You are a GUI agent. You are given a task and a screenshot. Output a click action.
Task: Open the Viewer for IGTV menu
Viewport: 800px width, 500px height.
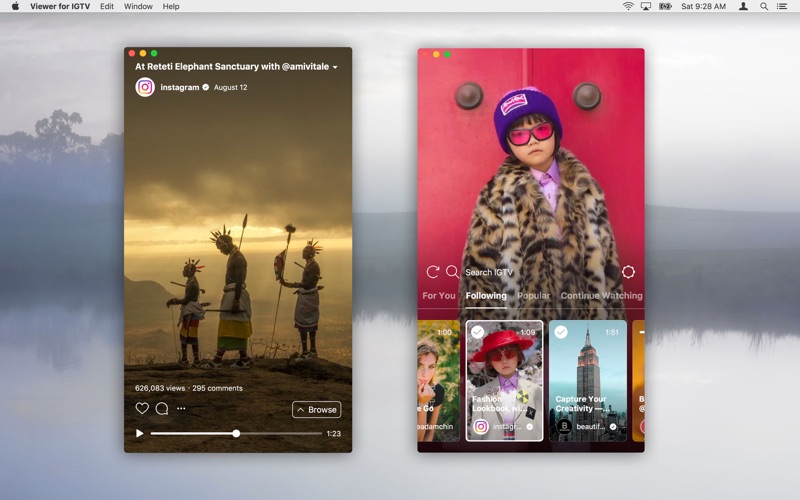(x=60, y=6)
